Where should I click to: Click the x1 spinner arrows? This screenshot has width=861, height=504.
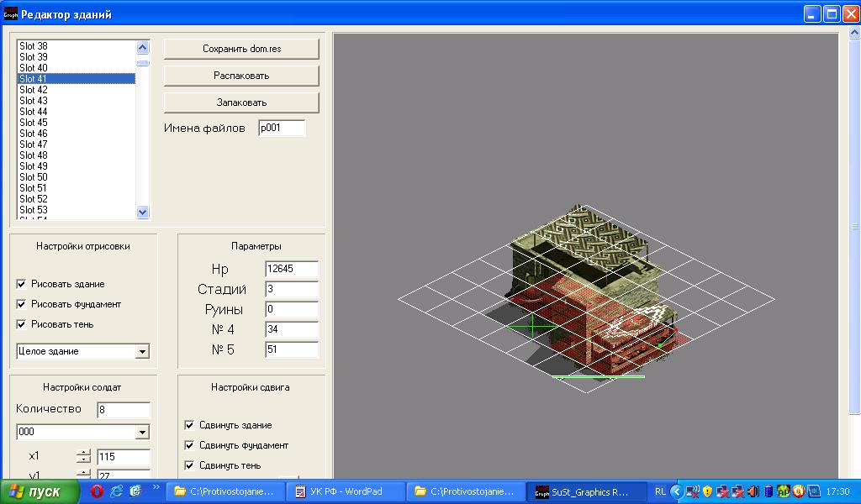coord(83,456)
